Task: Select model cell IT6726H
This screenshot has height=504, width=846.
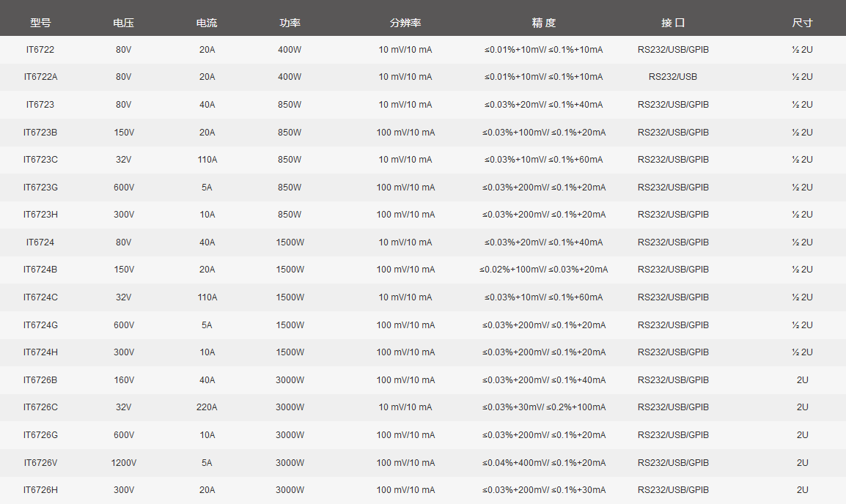Action: coord(40,490)
